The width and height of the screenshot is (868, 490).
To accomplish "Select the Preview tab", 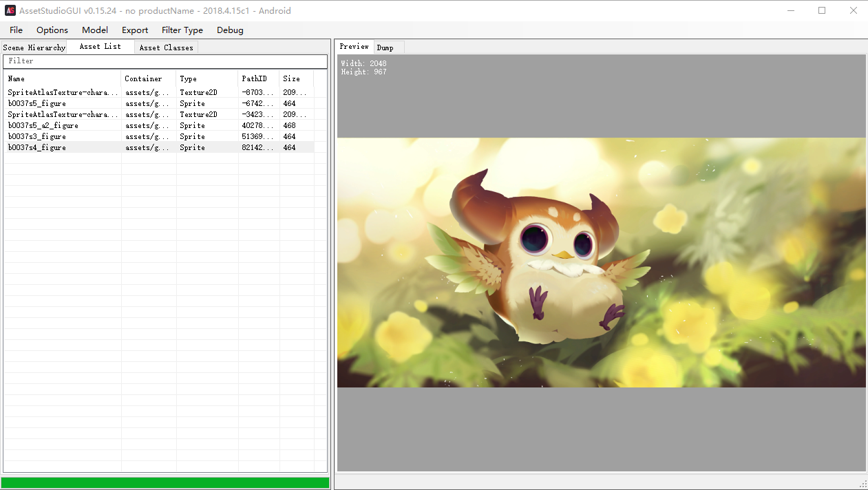I will pos(354,46).
